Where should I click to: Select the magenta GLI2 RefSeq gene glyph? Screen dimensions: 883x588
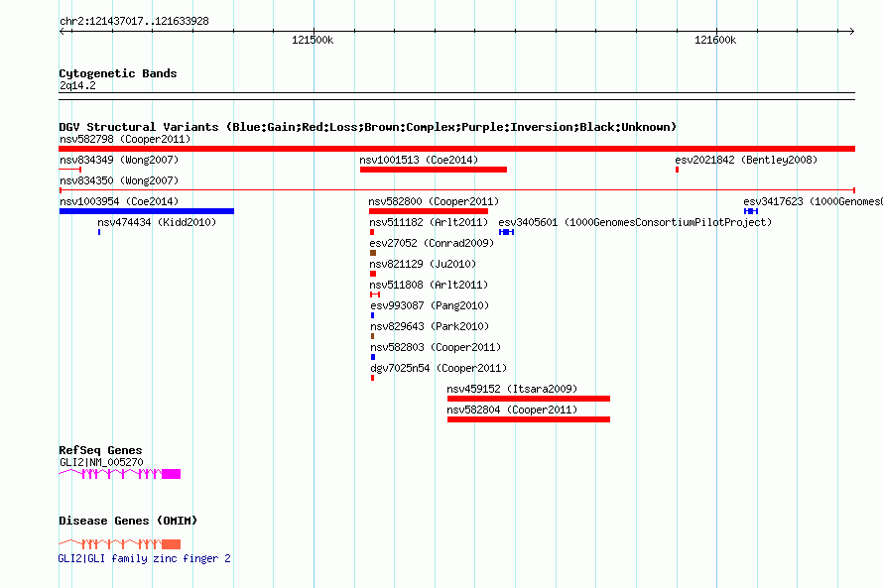(120, 474)
